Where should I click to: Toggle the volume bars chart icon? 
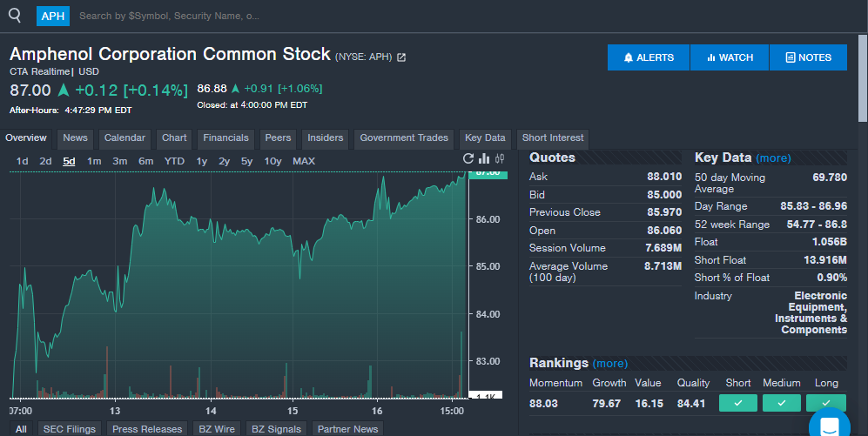pos(484,158)
